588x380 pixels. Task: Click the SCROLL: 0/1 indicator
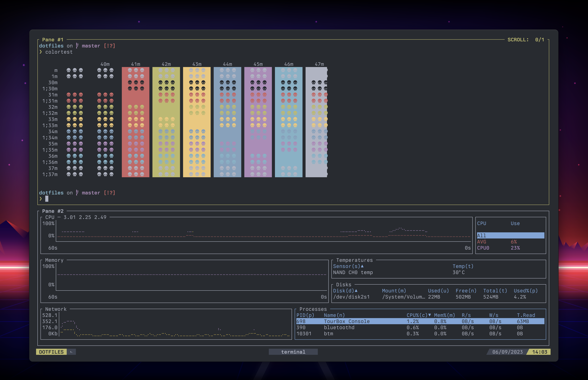[x=526, y=39]
